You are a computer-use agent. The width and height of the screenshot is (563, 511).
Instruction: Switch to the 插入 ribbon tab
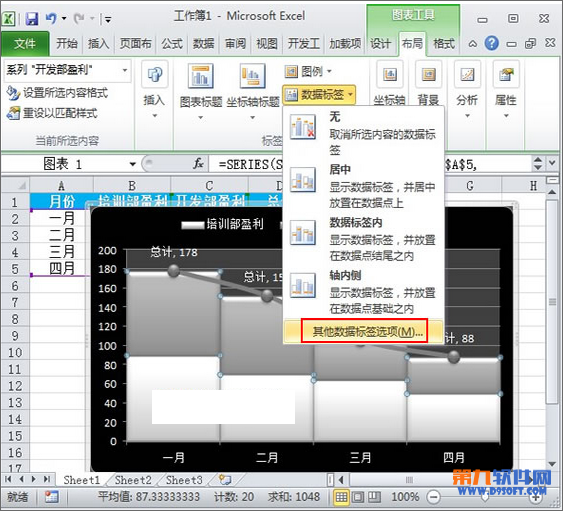tap(98, 44)
